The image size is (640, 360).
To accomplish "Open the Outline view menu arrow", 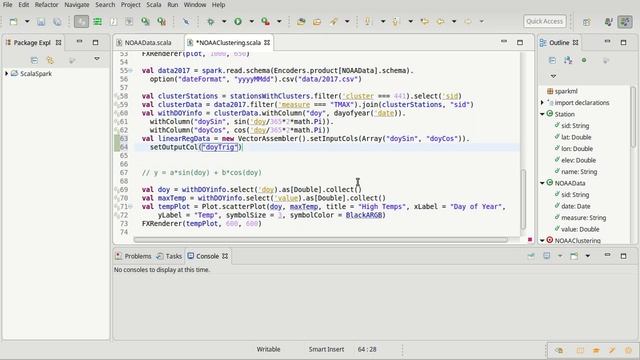I will pos(553,76).
